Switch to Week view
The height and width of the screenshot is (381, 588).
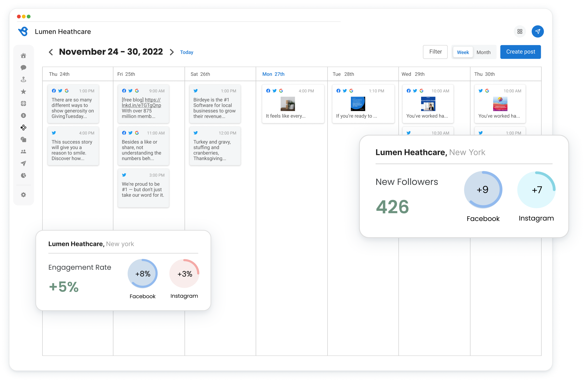tap(463, 52)
